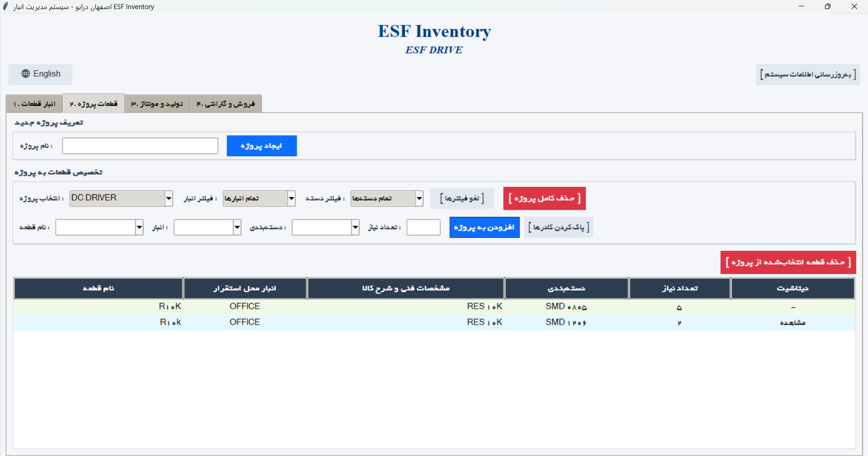Click the blue create project button
This screenshot has height=456, width=868.
coord(262,146)
